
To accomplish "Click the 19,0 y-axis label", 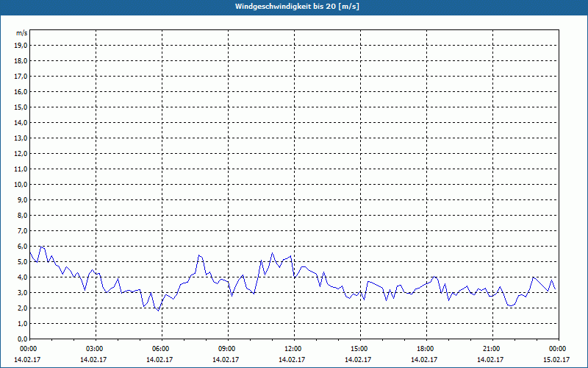I will click(21, 46).
